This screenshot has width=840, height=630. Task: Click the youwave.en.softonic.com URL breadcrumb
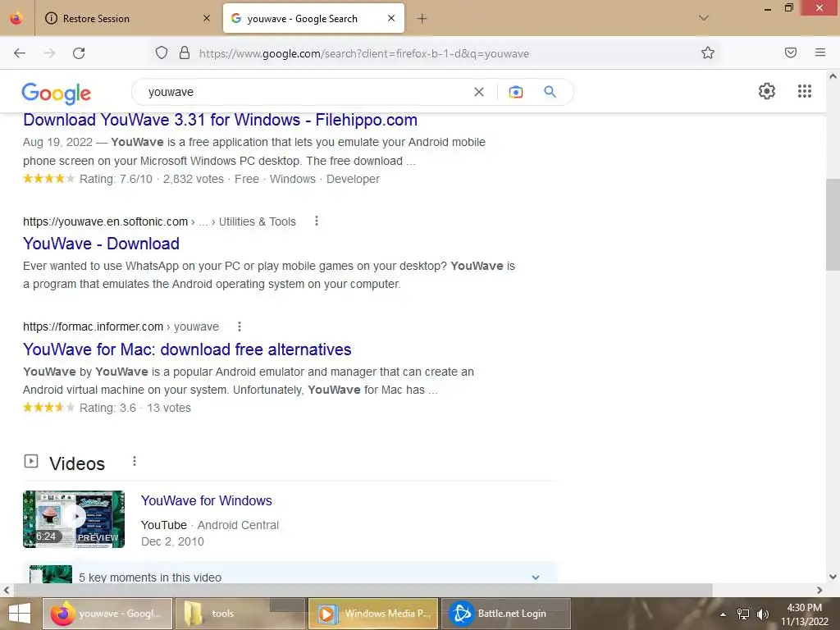tap(159, 221)
